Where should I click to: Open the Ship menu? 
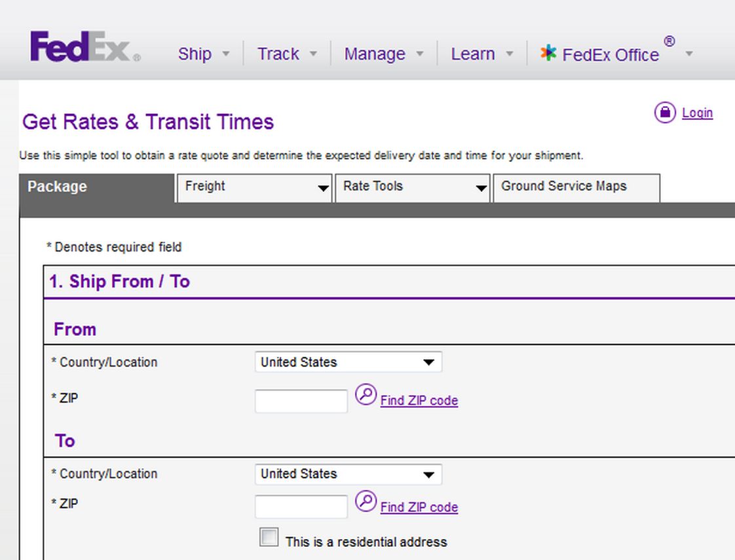203,54
